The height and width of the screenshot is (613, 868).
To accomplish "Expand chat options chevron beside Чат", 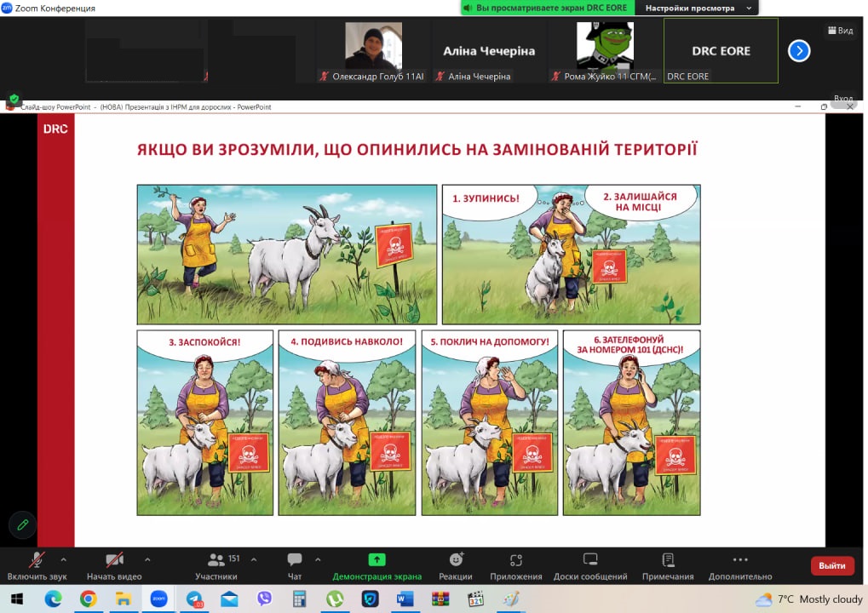I will (318, 560).
